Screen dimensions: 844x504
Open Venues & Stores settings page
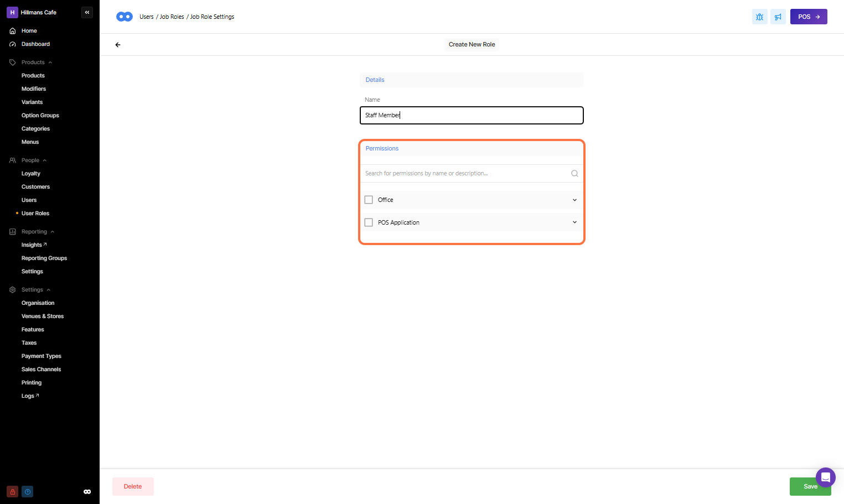pyautogui.click(x=43, y=316)
